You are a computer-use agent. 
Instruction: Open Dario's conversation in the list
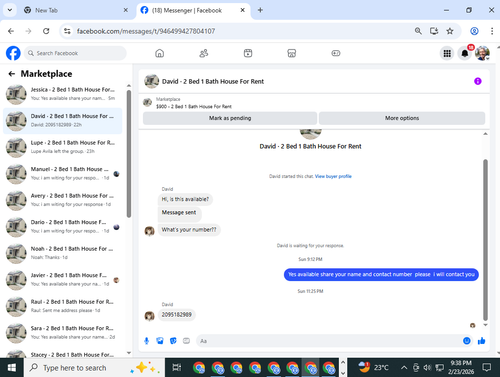tap(63, 227)
